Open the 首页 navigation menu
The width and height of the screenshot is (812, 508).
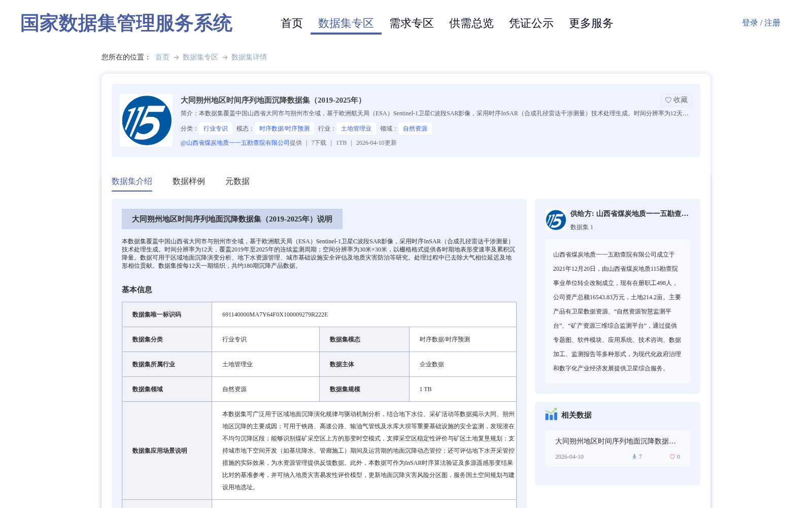[292, 23]
